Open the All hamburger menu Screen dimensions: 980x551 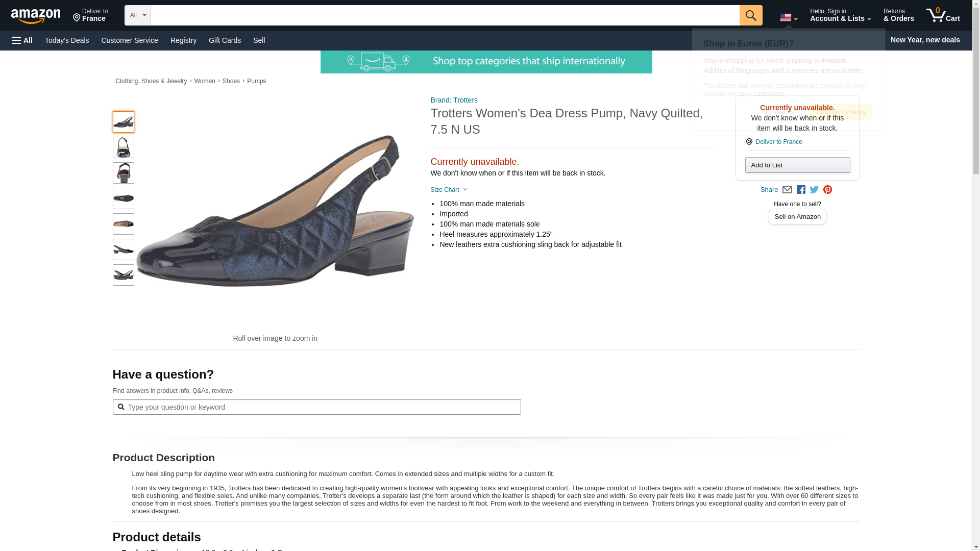point(22,40)
